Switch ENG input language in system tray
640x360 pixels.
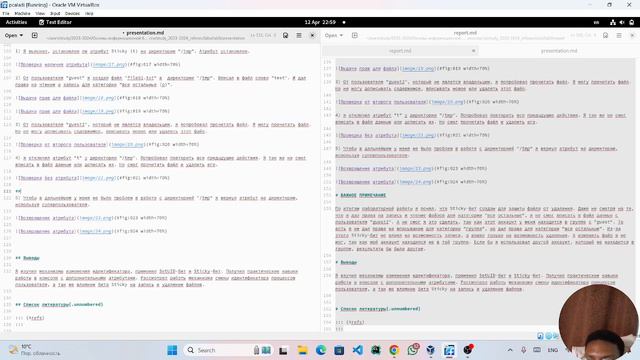[x=553, y=350]
